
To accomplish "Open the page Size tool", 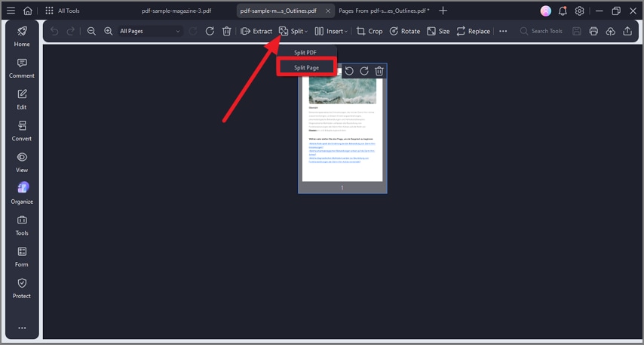I will coord(438,31).
